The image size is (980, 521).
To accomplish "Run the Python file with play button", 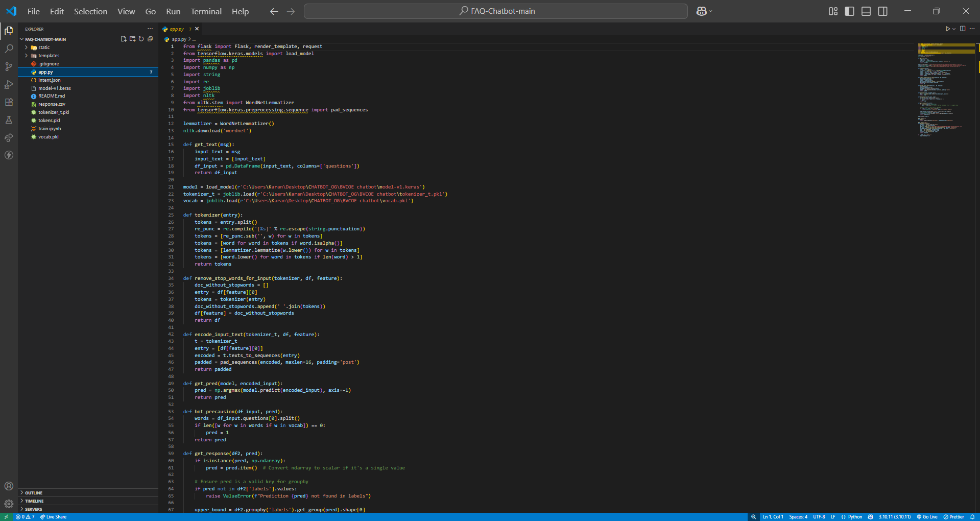I will tap(947, 29).
